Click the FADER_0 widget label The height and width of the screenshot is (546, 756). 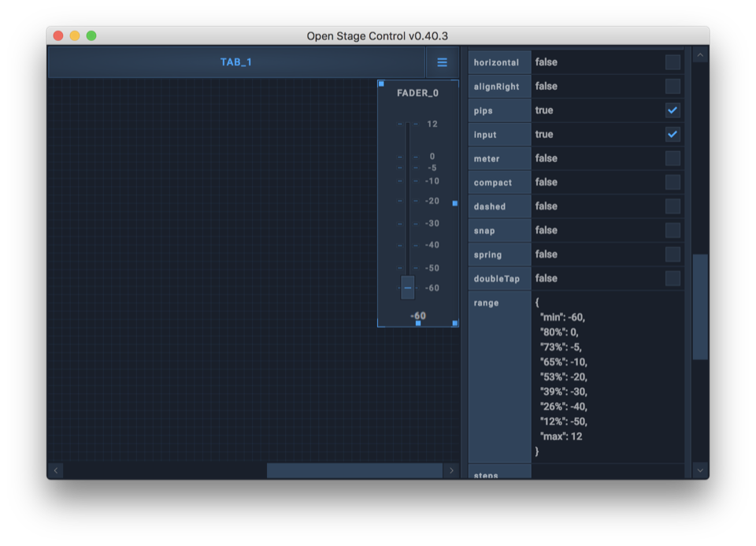(417, 93)
